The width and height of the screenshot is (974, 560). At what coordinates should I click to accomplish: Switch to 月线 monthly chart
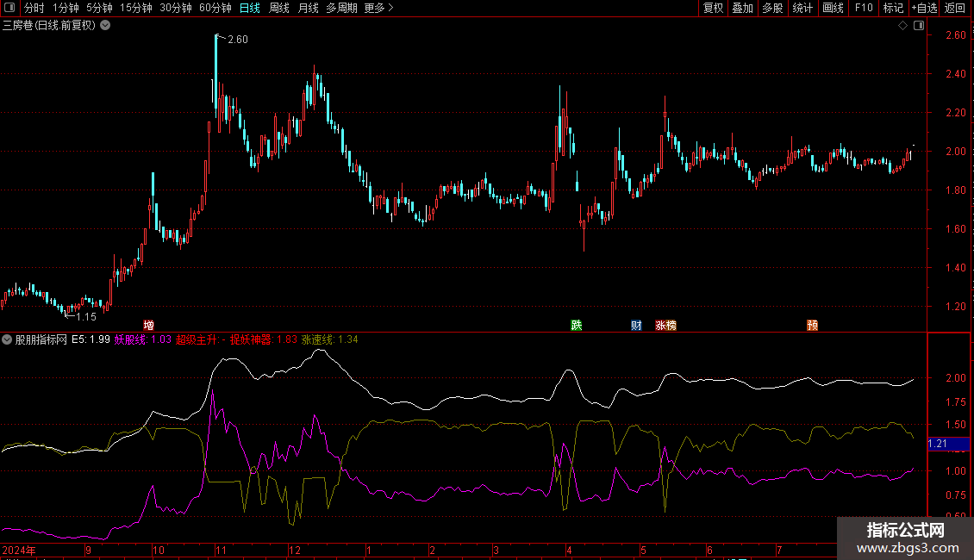[x=308, y=8]
